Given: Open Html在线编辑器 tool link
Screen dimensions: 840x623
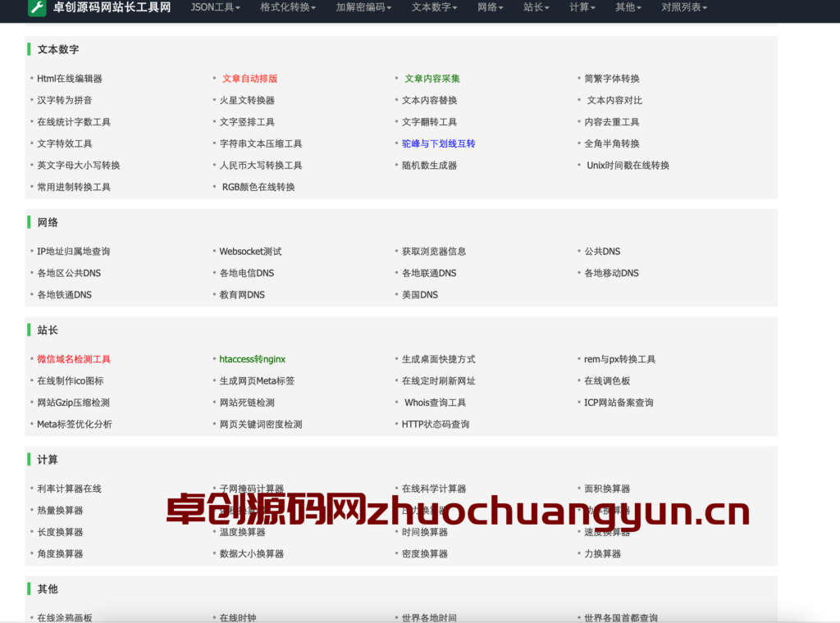Looking at the screenshot, I should (70, 79).
